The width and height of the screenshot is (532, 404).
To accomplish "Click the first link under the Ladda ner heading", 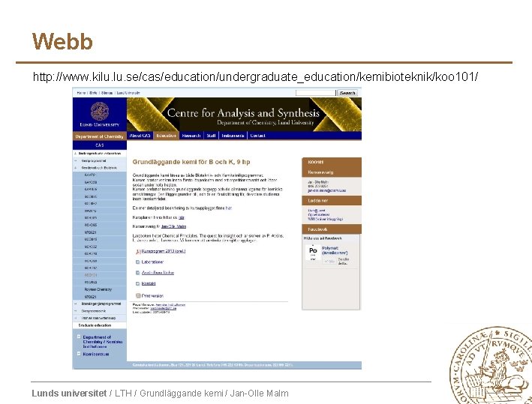I will [x=317, y=211].
